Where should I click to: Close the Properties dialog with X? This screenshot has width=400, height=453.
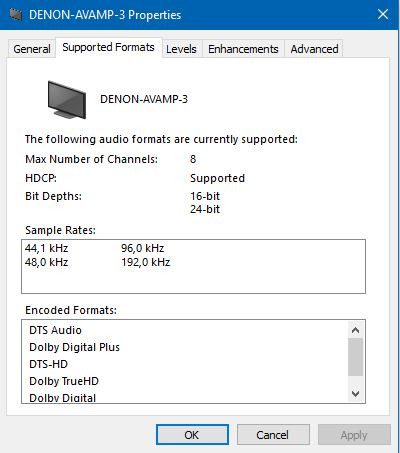(x=383, y=14)
